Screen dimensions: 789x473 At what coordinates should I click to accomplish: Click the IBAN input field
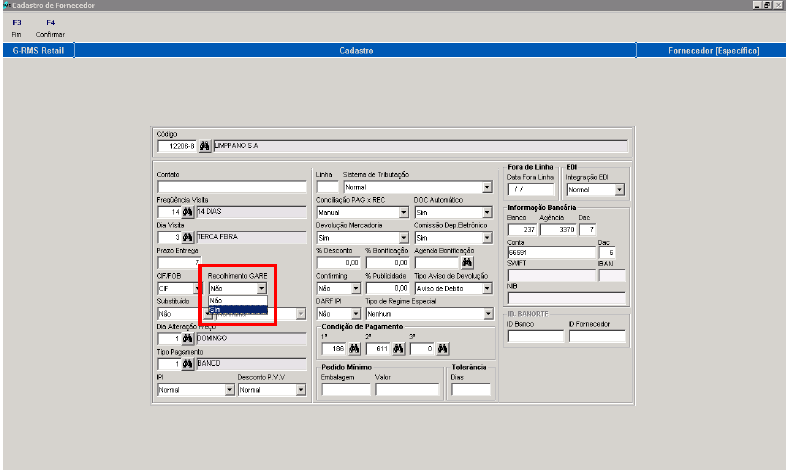612,275
